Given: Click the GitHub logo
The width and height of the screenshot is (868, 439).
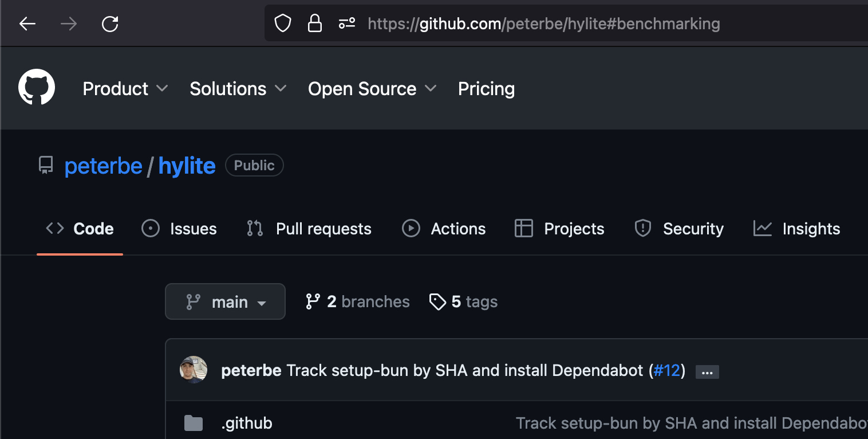Looking at the screenshot, I should tap(36, 87).
